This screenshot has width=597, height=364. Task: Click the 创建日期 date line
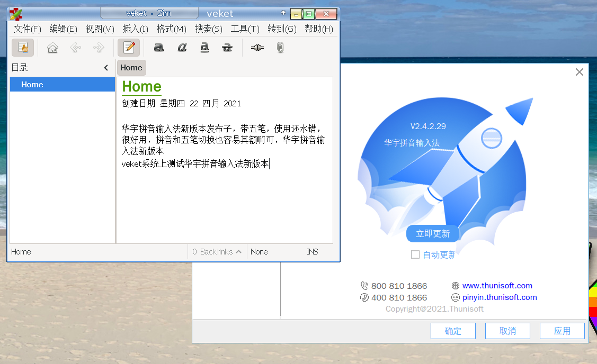click(181, 104)
